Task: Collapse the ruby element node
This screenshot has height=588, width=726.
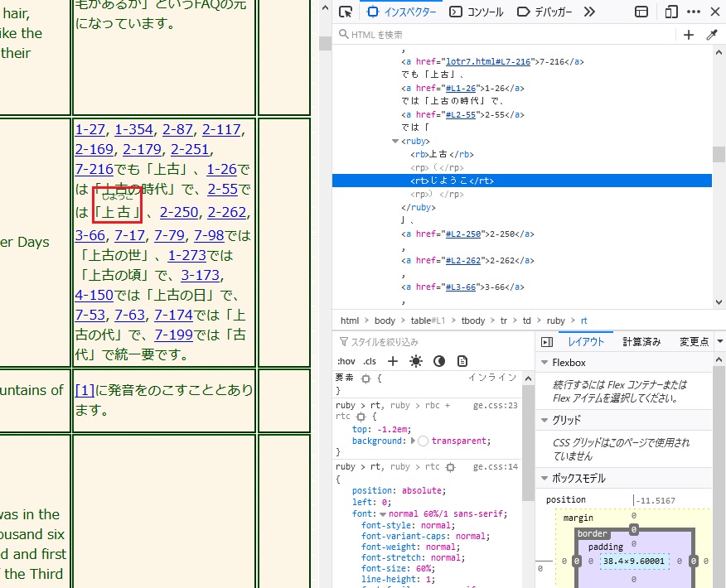Action: [395, 141]
